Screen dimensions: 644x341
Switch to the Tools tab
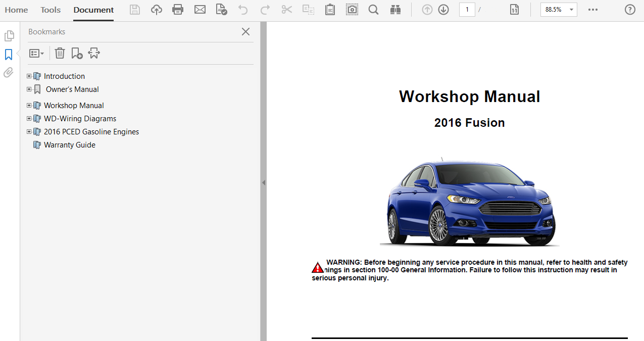click(x=51, y=10)
